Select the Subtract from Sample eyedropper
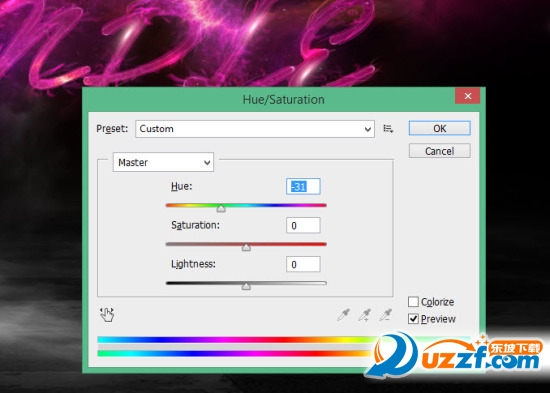550x393 pixels. point(385,315)
